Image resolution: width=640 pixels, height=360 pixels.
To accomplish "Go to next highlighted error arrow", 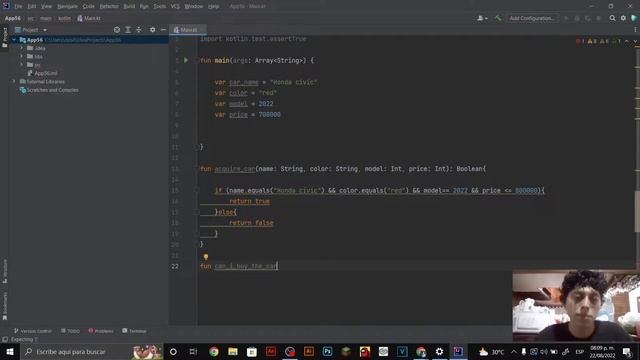I will point(635,41).
